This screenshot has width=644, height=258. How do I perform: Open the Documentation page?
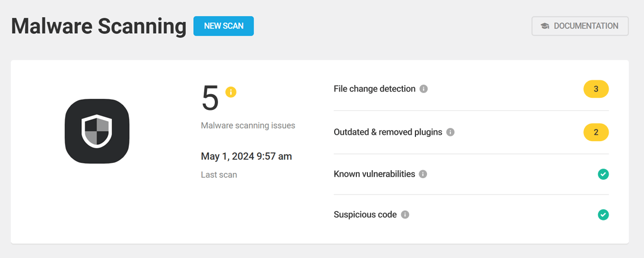[580, 26]
